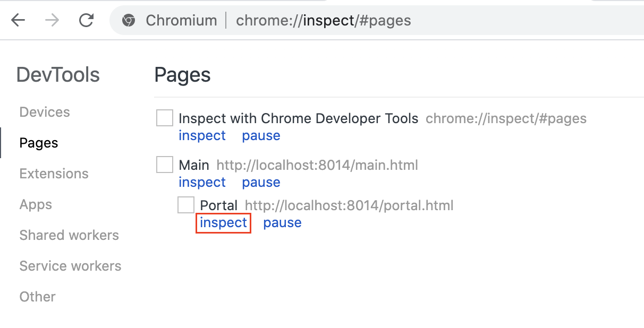Screen dimensions: 644x328
Task: Select Other in the sidebar
Action: [x=37, y=297]
